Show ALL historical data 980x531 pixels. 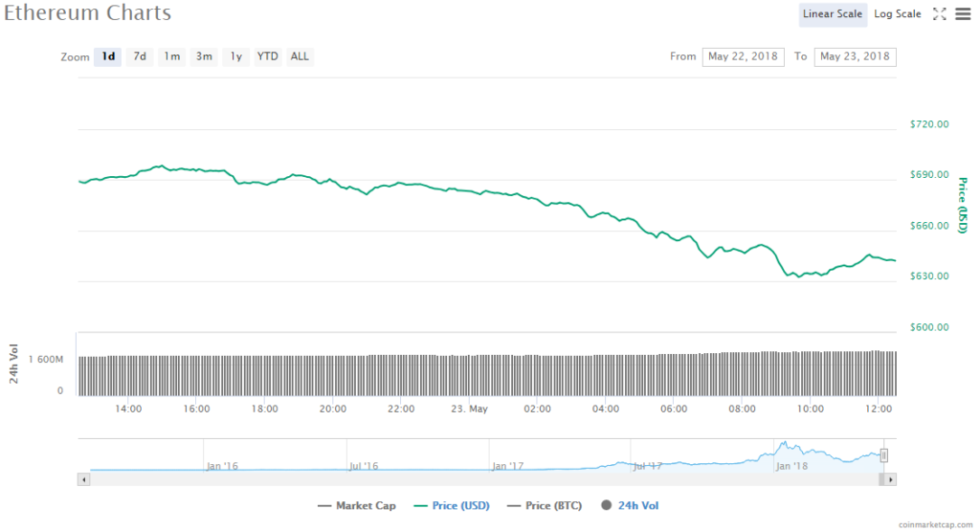coord(300,56)
